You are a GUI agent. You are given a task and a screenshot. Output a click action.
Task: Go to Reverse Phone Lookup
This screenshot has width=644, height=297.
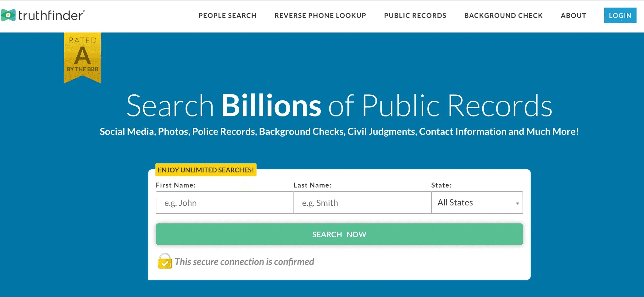tap(320, 15)
